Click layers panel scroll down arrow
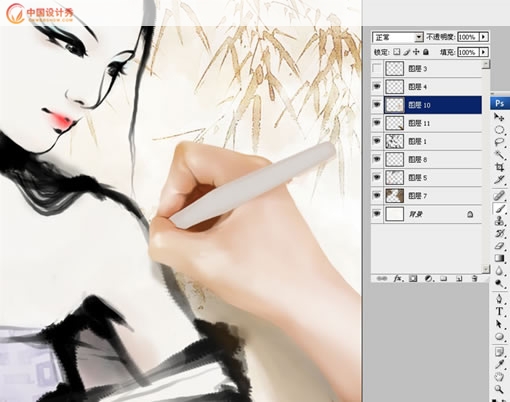 (x=486, y=269)
